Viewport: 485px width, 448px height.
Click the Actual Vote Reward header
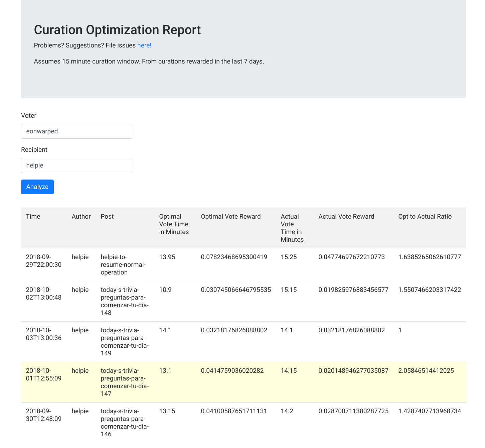coord(346,217)
